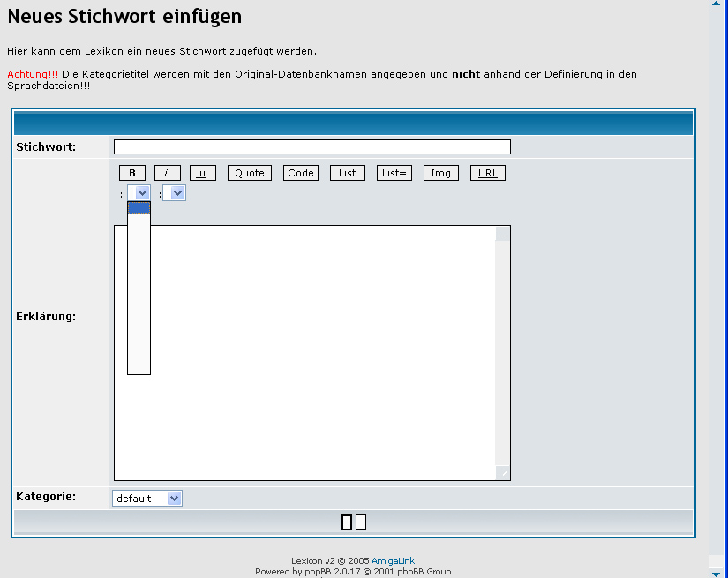Select the highlighted entry in the open dropdown list

tap(139, 207)
